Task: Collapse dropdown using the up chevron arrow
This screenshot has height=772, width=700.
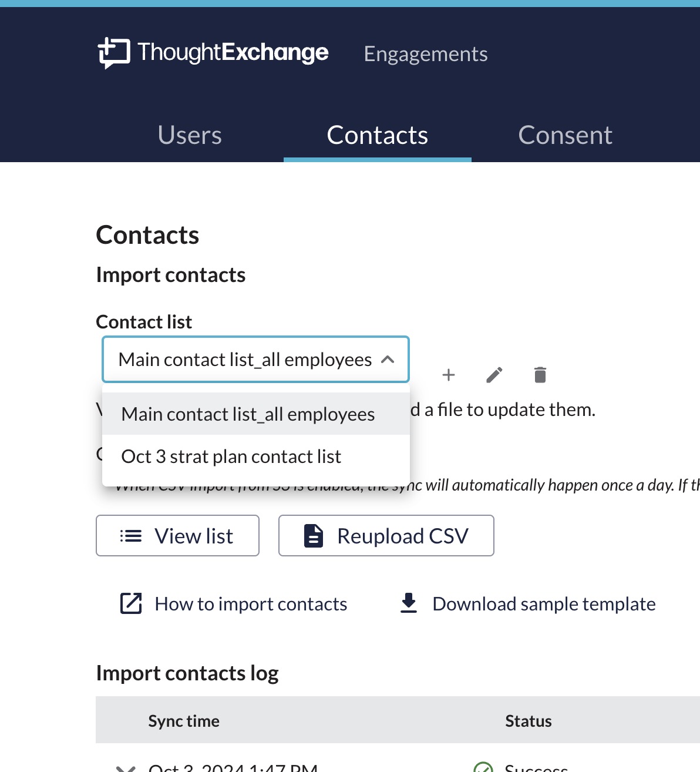Action: (388, 360)
